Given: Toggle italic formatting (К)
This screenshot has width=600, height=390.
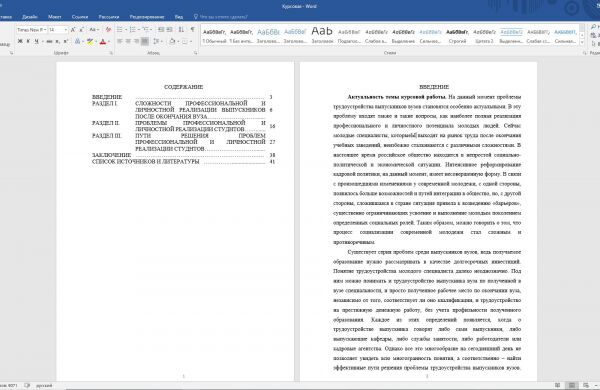Looking at the screenshot, I should [28, 41].
